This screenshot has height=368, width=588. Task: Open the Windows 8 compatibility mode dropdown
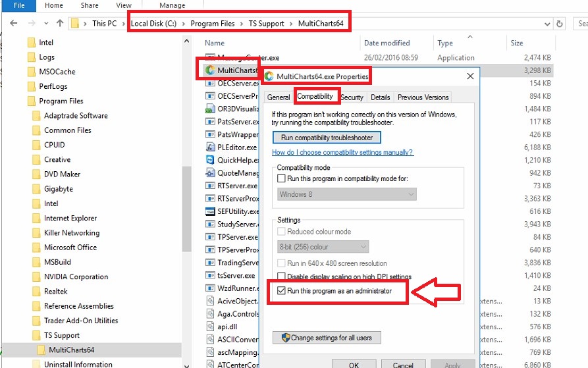point(347,194)
